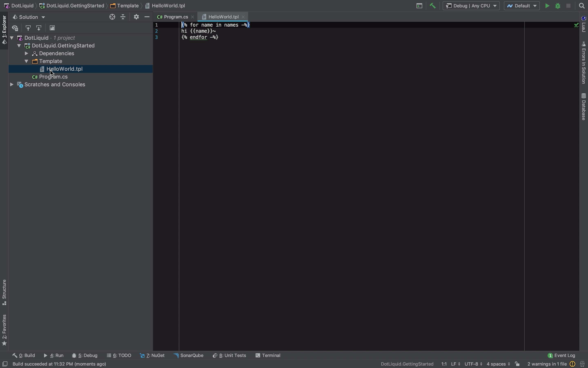Click the Run green play button
The image size is (588, 368).
[x=547, y=6]
